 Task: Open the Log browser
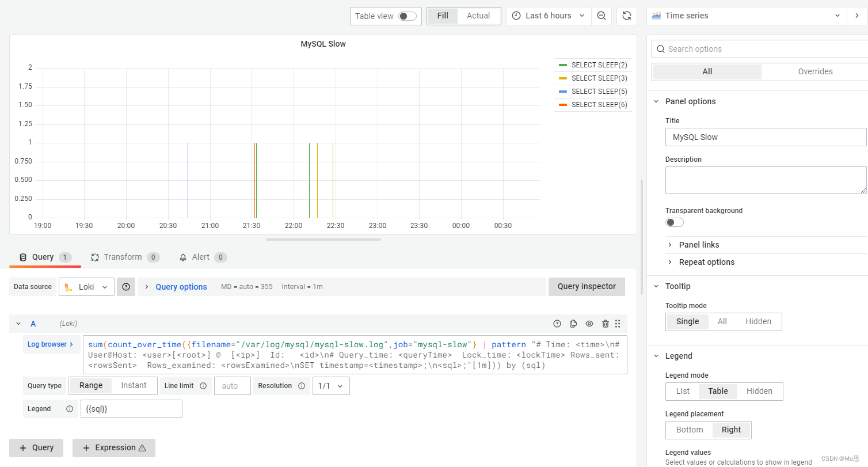51,344
